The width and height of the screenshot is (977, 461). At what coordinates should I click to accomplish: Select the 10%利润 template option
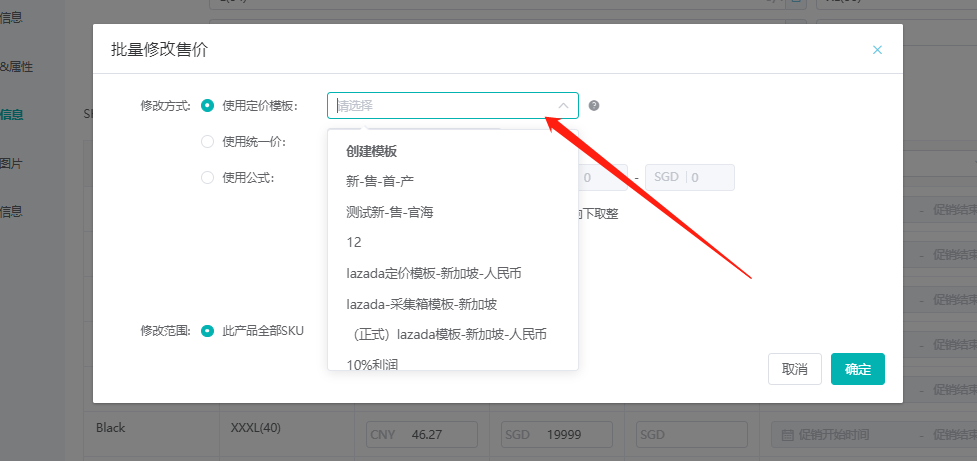372,363
